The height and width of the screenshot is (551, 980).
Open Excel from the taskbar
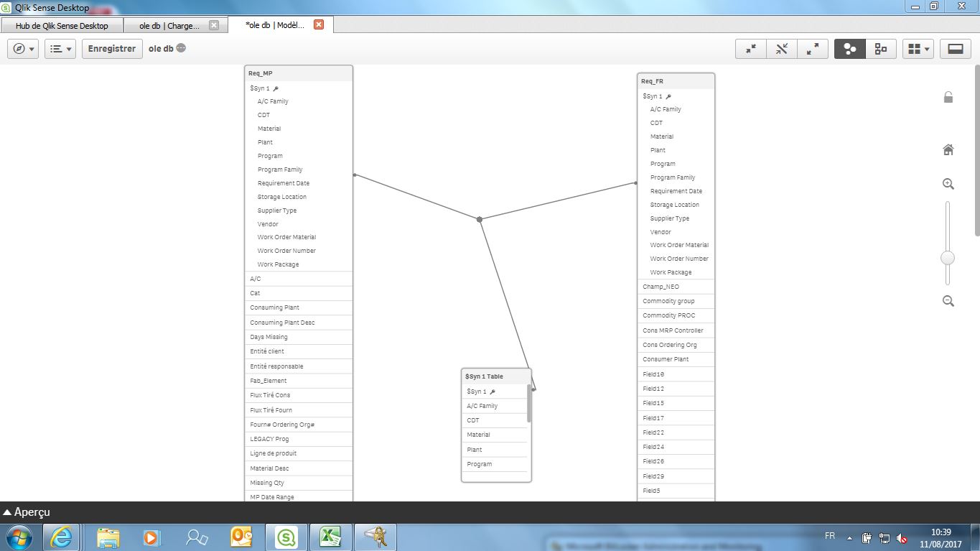330,537
